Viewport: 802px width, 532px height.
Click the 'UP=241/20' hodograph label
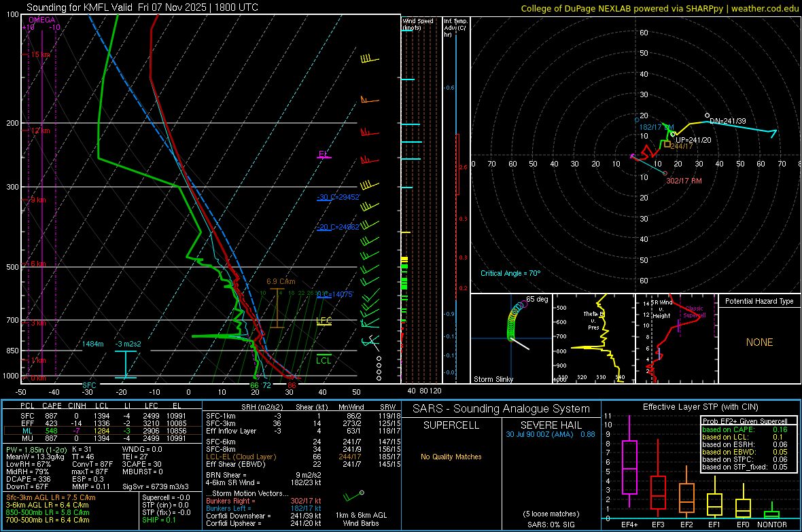[693, 140]
